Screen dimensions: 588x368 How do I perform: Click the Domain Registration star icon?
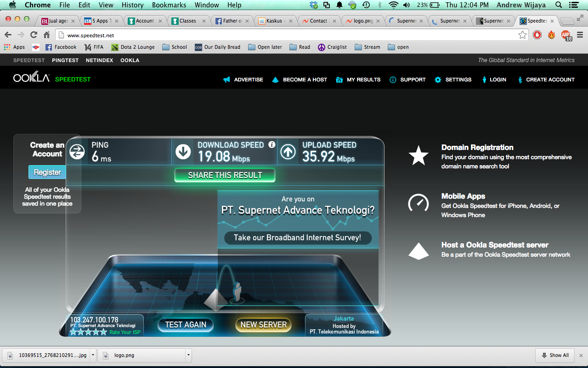[x=418, y=155]
